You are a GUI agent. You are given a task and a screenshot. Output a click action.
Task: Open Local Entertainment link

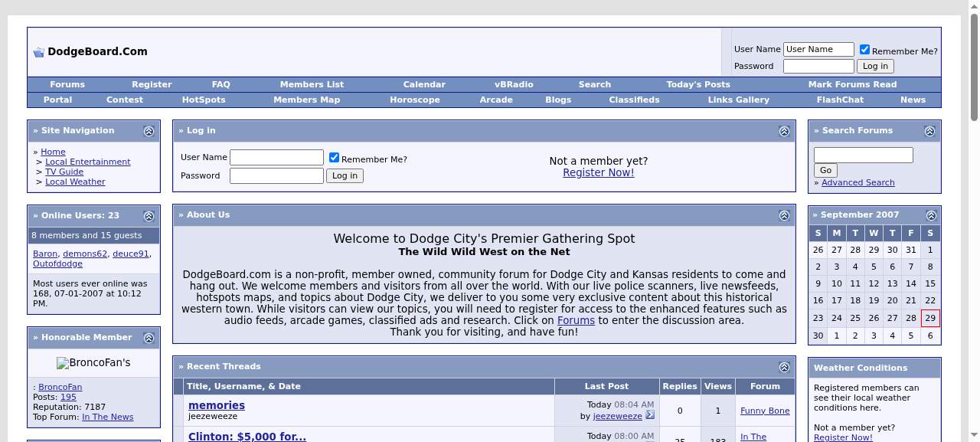click(x=88, y=162)
